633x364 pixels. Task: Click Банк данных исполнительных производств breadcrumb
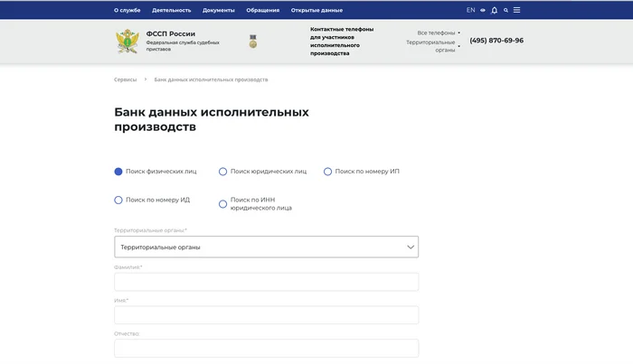211,79
